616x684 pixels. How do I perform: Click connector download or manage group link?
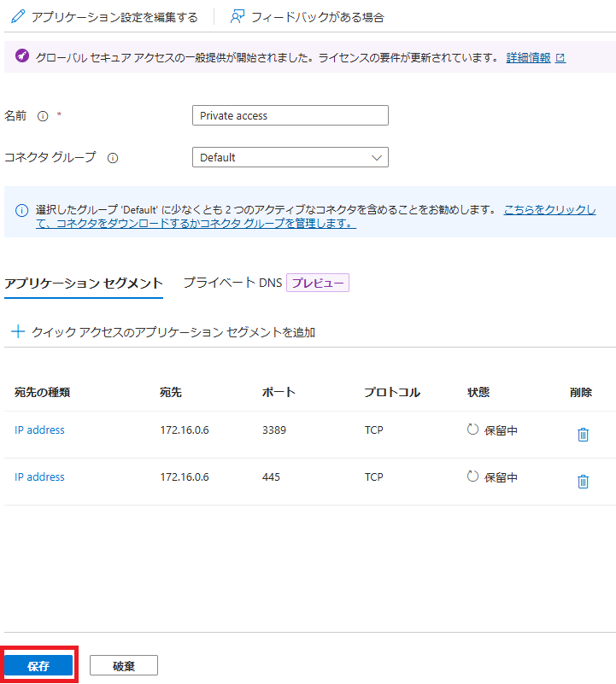(x=205, y=223)
